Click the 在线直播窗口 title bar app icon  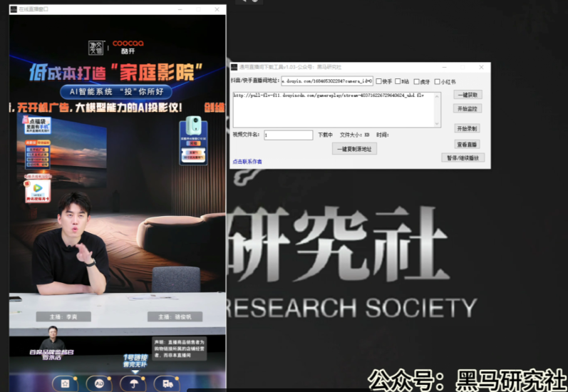[x=14, y=9]
